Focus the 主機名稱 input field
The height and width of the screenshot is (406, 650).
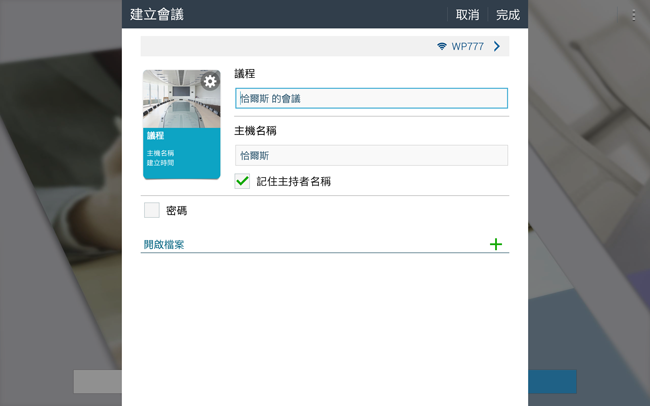point(371,156)
